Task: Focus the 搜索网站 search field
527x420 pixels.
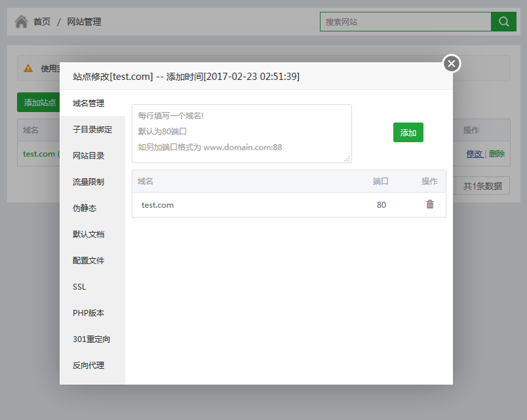Action: coord(405,22)
